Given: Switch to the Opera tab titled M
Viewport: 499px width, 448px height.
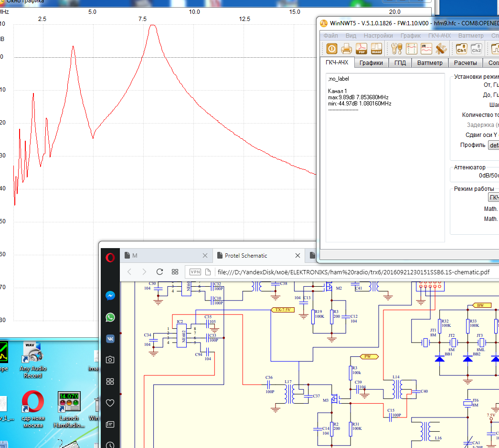Looking at the screenshot, I should 167,256.
